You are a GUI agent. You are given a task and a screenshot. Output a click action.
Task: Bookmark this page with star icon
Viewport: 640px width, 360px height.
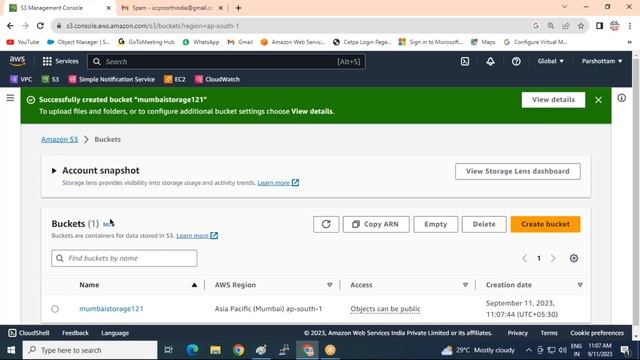[x=580, y=26]
